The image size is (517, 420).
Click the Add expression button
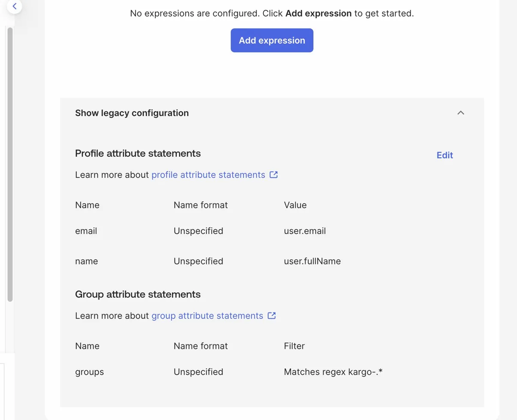(x=272, y=40)
